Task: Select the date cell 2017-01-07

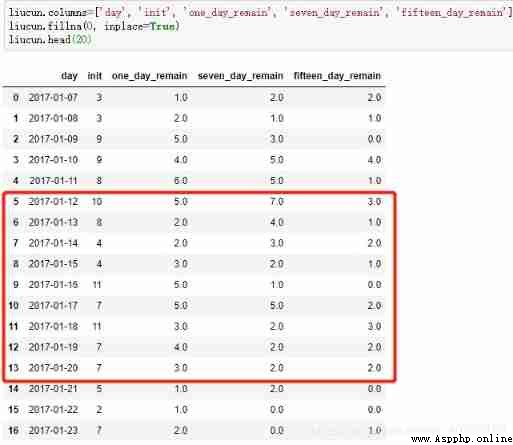Action: [x=53, y=98]
